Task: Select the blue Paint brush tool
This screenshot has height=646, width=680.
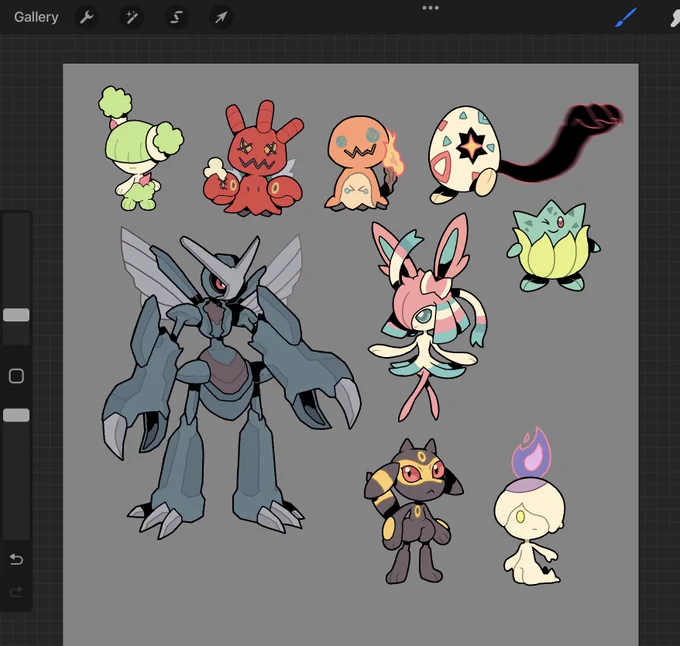Action: [626, 17]
